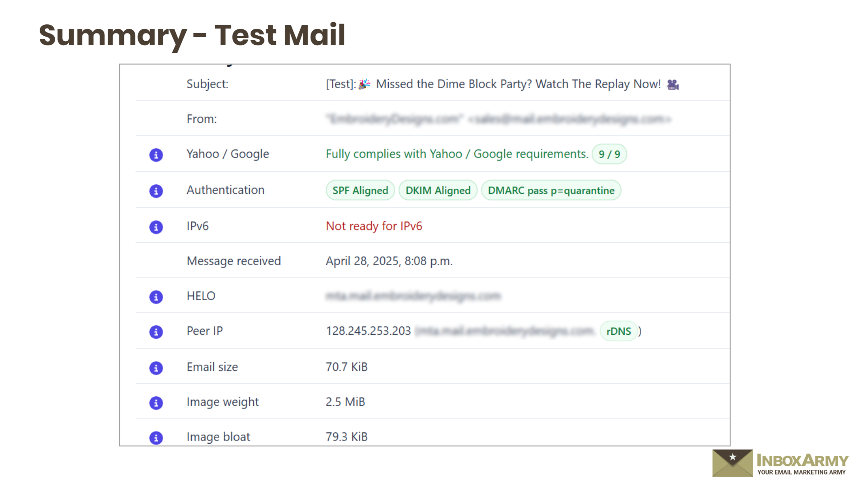
Task: Click the Not ready for IPv6 text
Action: pos(374,226)
